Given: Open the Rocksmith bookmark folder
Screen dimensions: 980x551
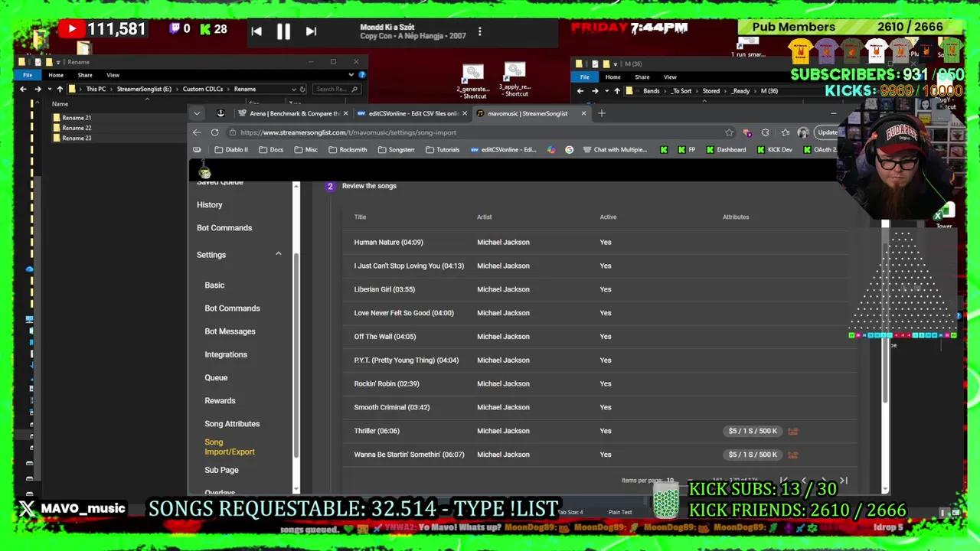Looking at the screenshot, I should (x=348, y=150).
